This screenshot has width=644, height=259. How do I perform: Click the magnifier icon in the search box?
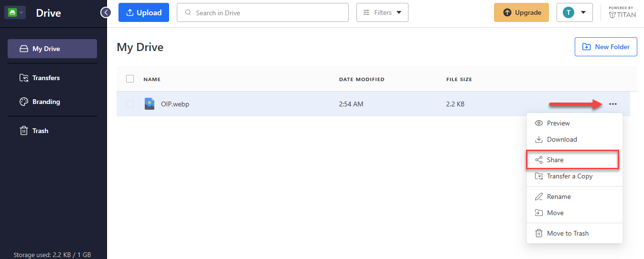pyautogui.click(x=188, y=13)
